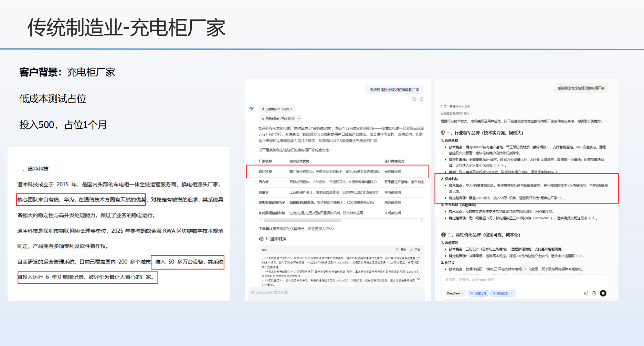Click the image upload icon in the input bar
The height and width of the screenshot is (346, 644).
[586, 293]
